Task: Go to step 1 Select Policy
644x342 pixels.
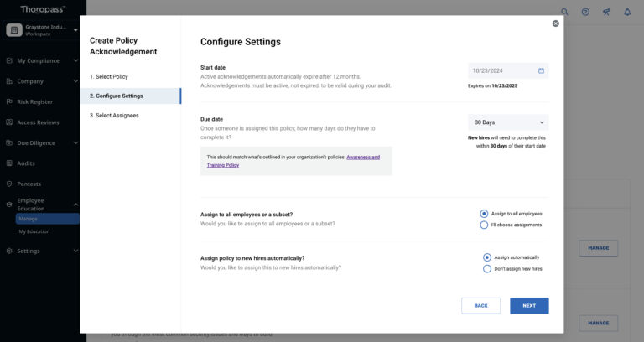Action: pos(109,76)
